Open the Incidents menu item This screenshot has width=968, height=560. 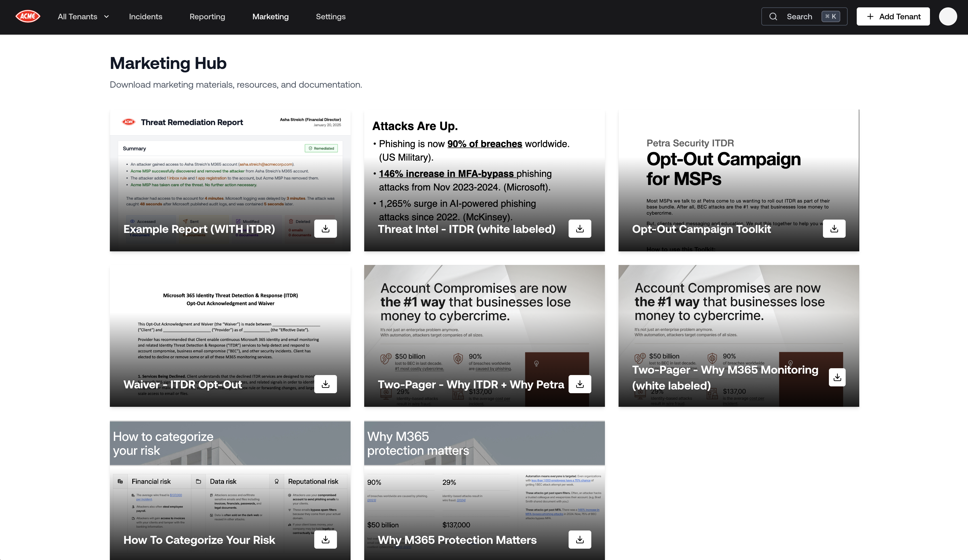[x=146, y=16]
